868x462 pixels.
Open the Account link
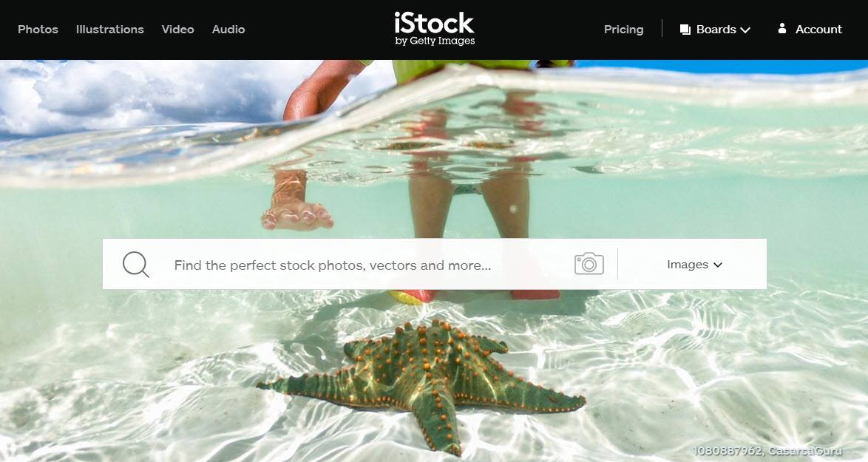pos(818,30)
